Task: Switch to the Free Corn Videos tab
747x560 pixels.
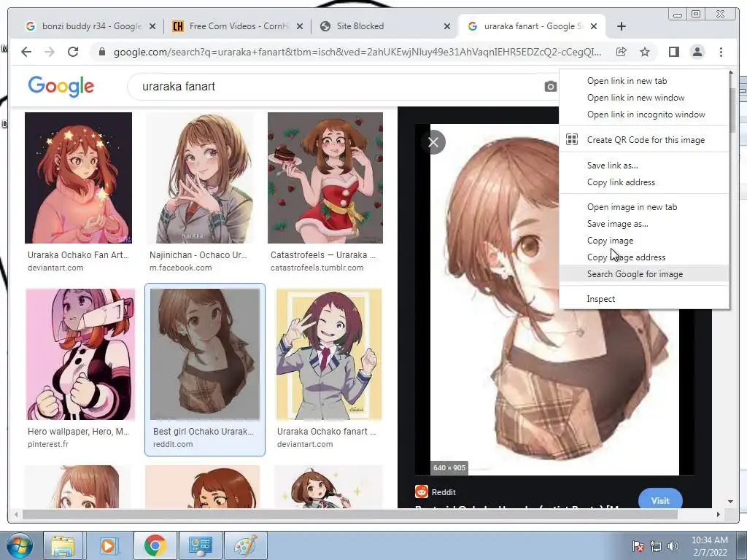Action: [237, 26]
